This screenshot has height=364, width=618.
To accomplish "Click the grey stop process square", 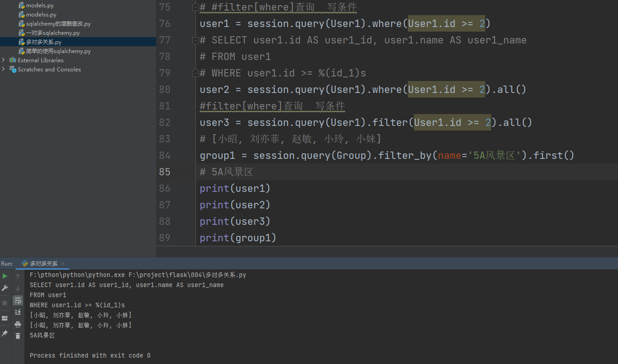I will (5, 303).
